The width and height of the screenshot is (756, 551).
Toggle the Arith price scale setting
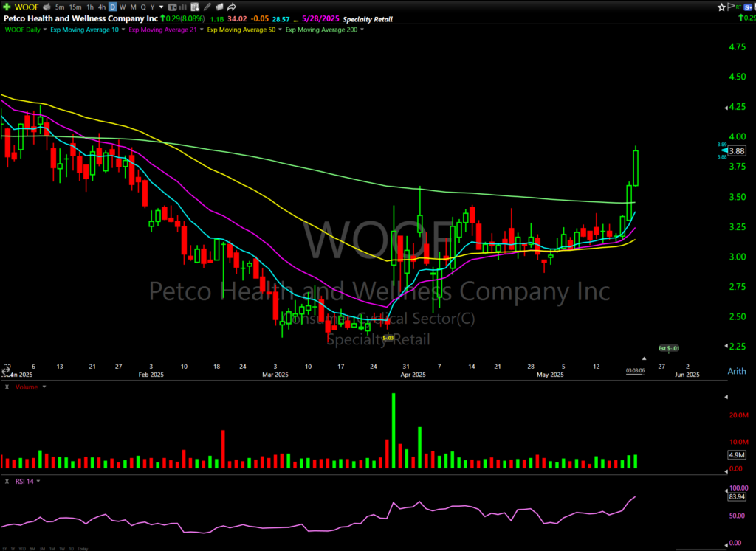(737, 371)
